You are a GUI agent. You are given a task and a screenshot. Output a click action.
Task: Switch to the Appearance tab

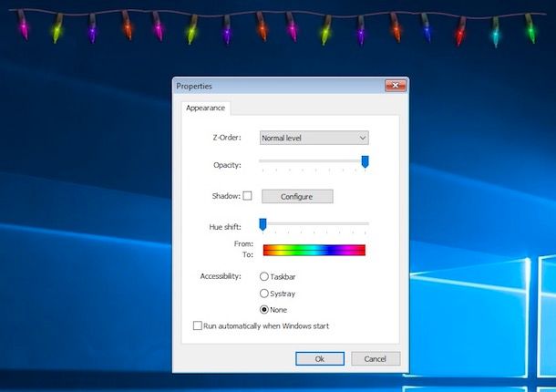click(206, 108)
